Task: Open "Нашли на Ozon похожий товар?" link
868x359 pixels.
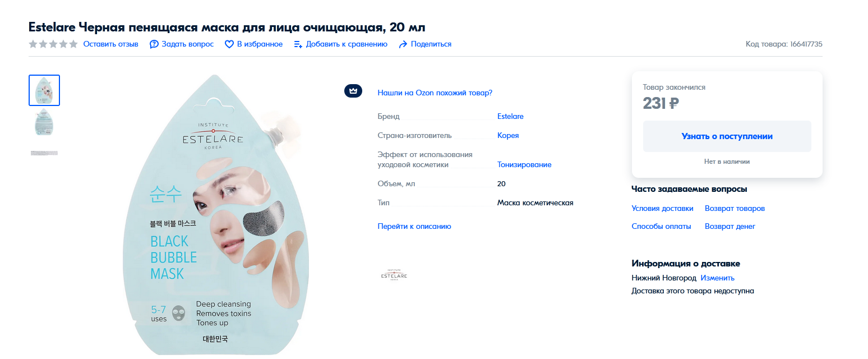Action: pyautogui.click(x=435, y=93)
